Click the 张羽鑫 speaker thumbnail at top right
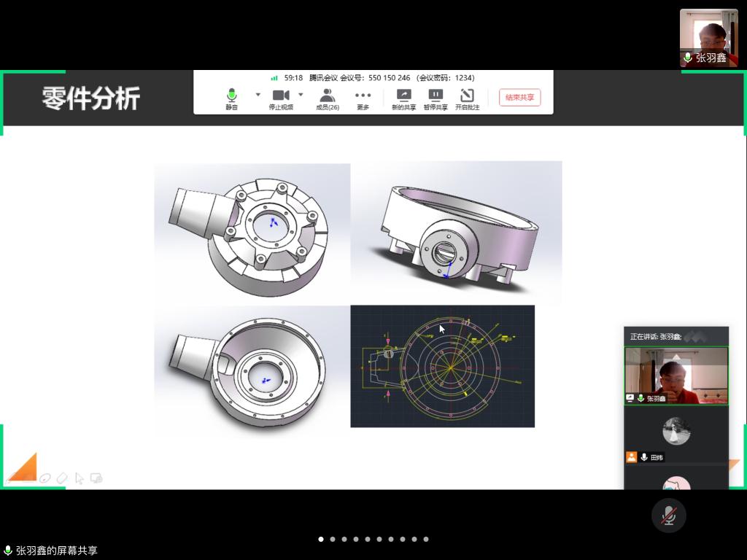This screenshot has height=560, width=747. (708, 37)
